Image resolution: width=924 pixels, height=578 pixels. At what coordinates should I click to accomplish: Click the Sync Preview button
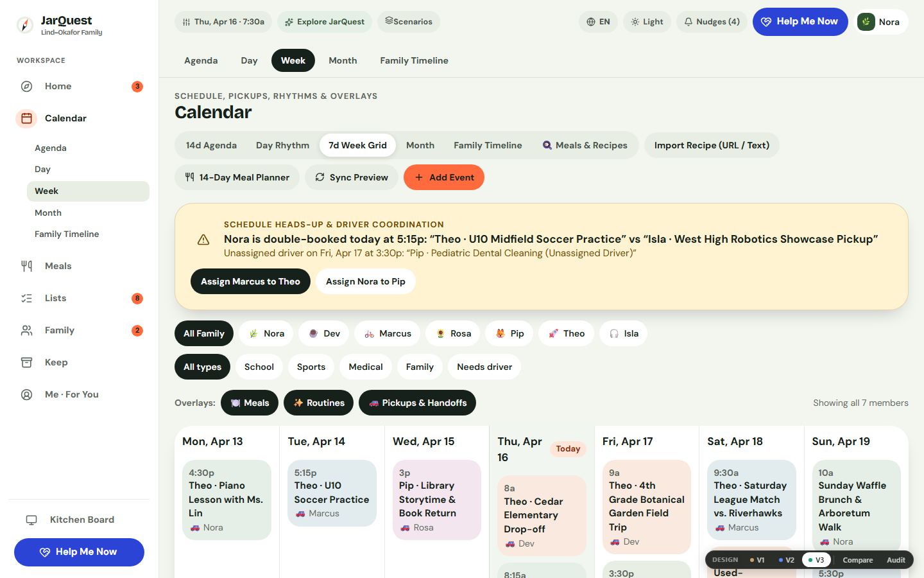(x=352, y=177)
